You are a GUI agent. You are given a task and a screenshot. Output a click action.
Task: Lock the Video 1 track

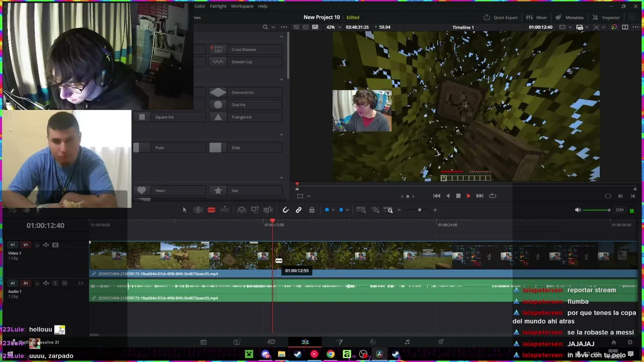pyautogui.click(x=37, y=245)
